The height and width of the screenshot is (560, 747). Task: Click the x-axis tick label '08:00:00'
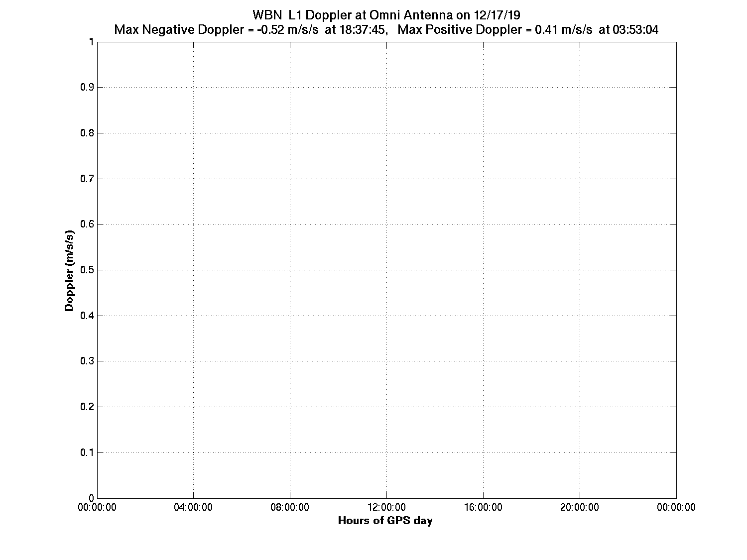tap(290, 507)
